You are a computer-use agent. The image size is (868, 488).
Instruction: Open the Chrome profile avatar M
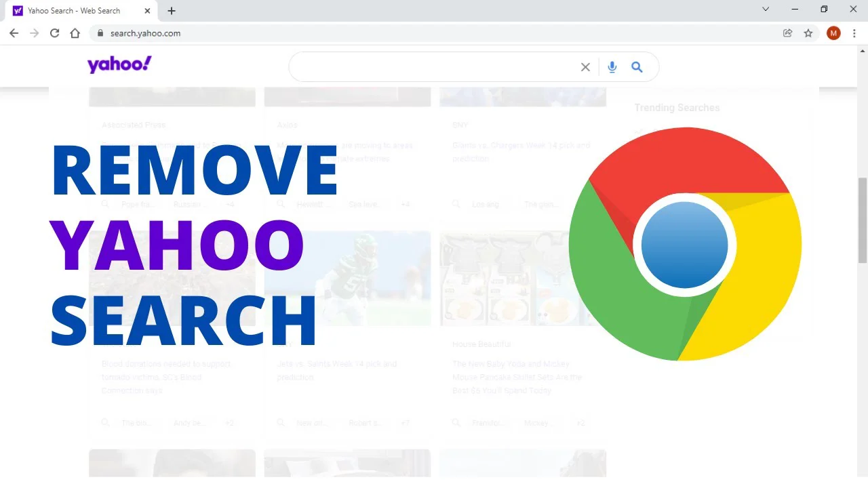pos(833,33)
